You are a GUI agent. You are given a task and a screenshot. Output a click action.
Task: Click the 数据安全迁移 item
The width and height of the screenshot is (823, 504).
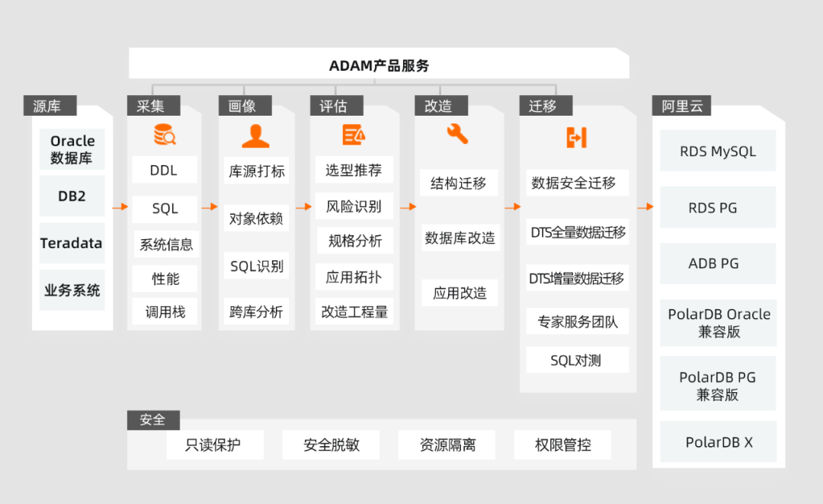click(x=578, y=183)
